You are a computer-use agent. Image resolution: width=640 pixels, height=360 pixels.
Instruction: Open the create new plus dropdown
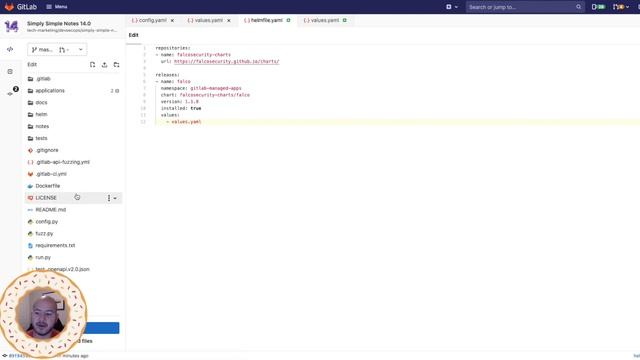451,7
